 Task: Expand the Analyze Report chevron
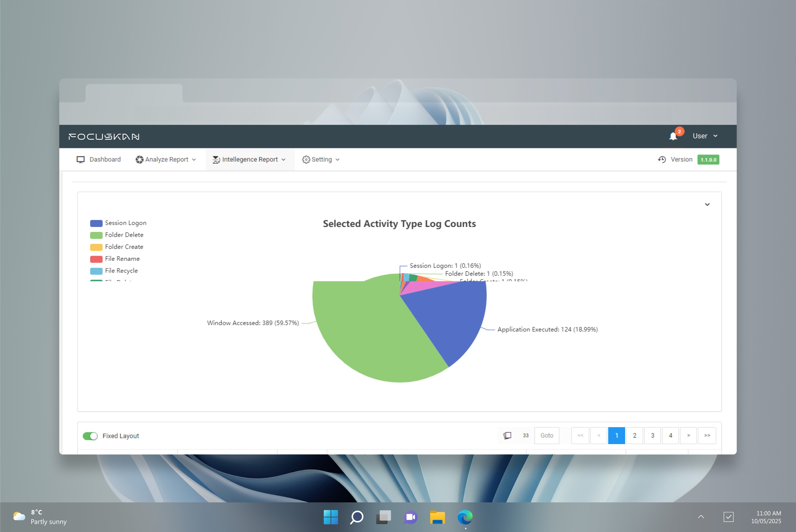pos(194,160)
